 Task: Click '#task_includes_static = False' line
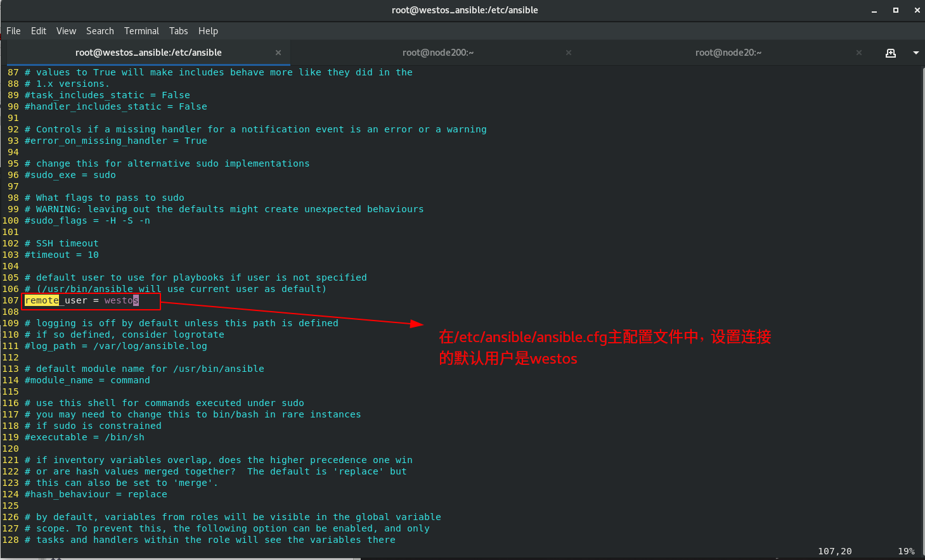coord(107,95)
